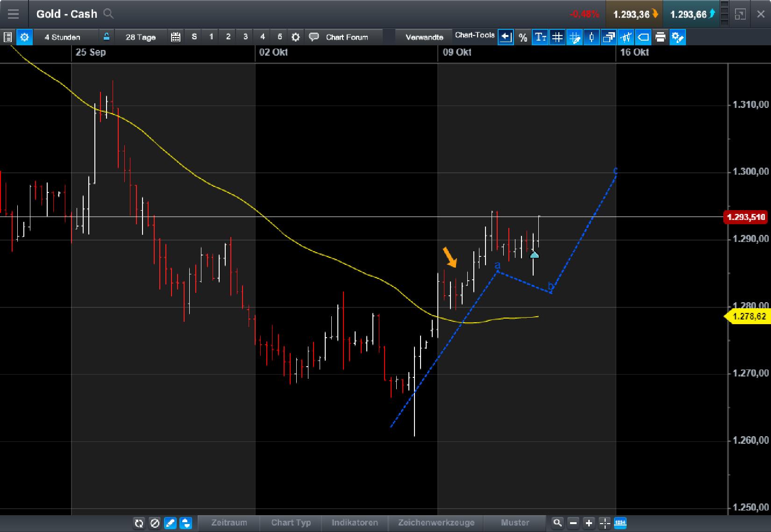771x532 pixels.
Task: Select the pencil drawing icon bottom toolbar
Action: click(170, 524)
